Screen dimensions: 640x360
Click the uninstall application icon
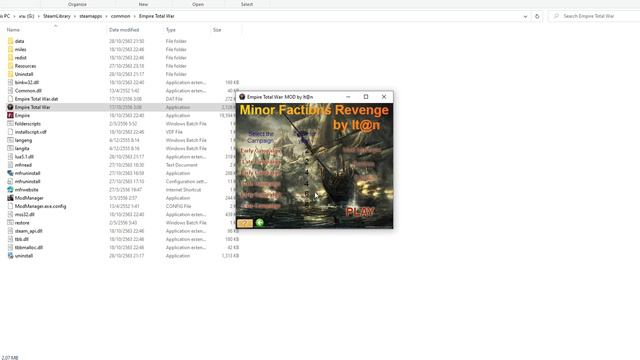(x=10, y=256)
